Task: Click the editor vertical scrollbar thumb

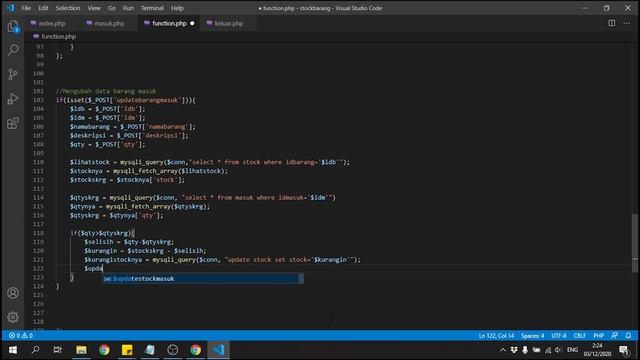Action: [635, 243]
